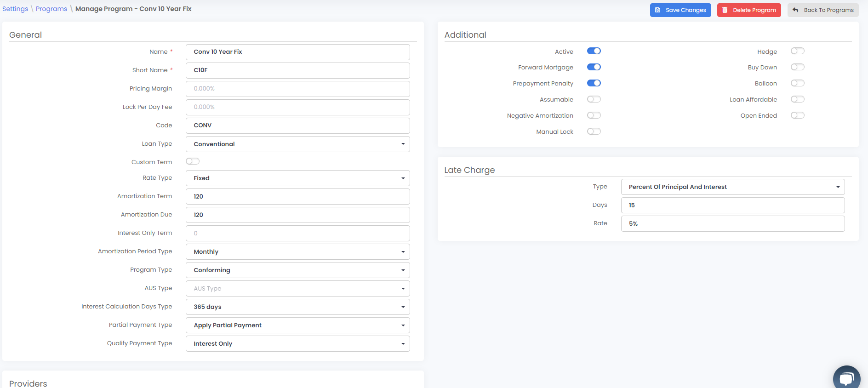Screen dimensions: 868x388
Task: Open the Rate Type dropdown
Action: pyautogui.click(x=297, y=178)
